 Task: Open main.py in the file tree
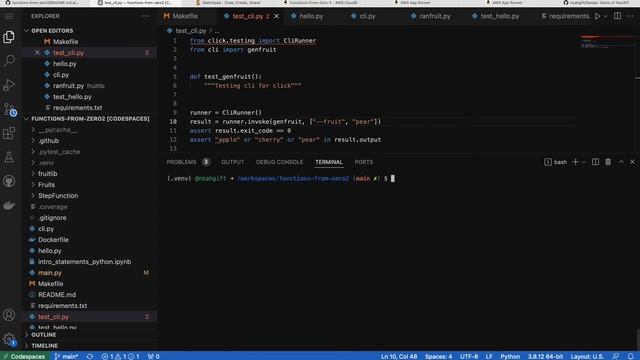pyautogui.click(x=50, y=273)
